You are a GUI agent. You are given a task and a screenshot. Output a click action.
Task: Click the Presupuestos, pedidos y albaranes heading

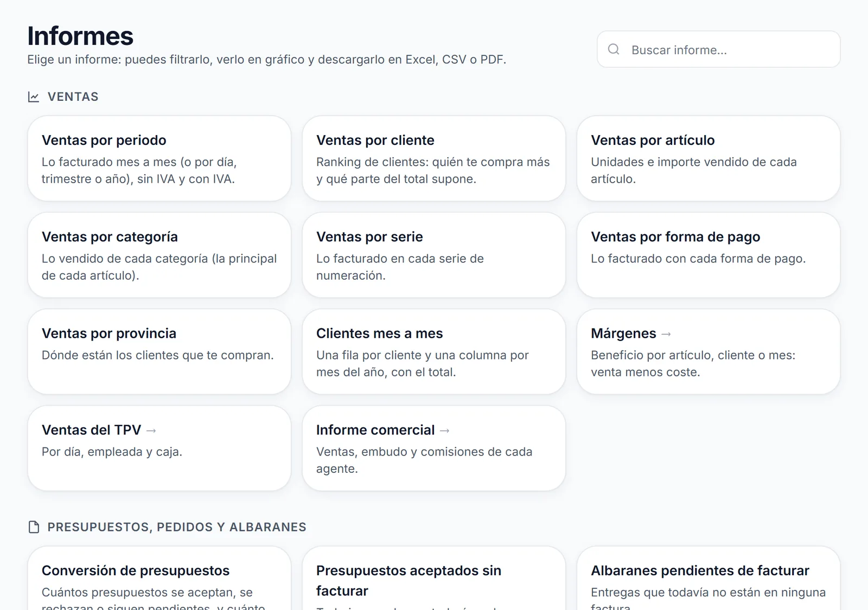point(177,527)
